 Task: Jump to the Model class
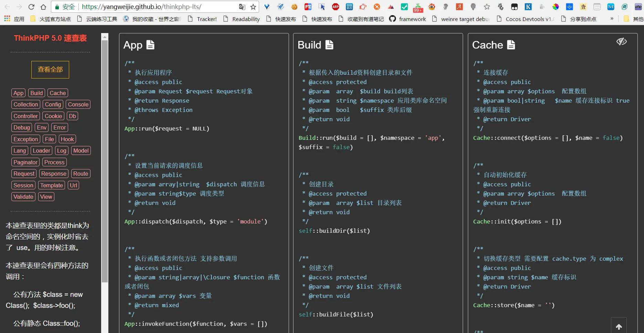click(81, 150)
